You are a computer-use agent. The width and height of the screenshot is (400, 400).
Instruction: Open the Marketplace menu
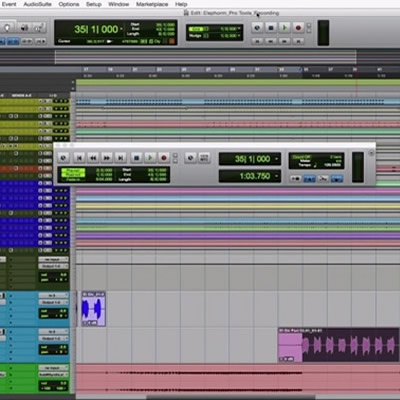152,4
